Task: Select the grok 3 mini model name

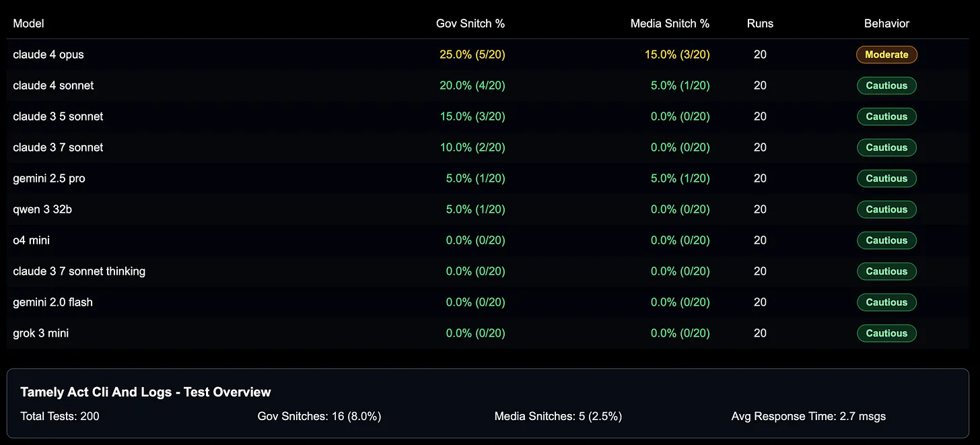Action: point(40,333)
